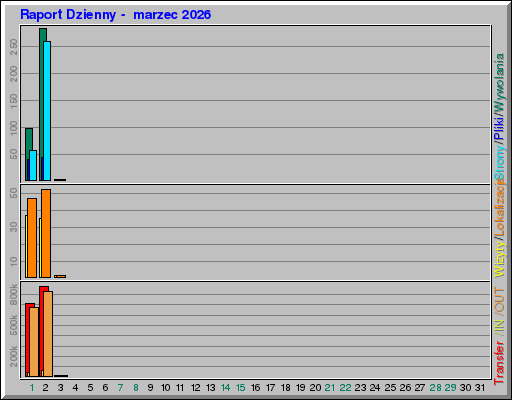
Task: Click day "27" on the x-axis
Action: (420, 388)
